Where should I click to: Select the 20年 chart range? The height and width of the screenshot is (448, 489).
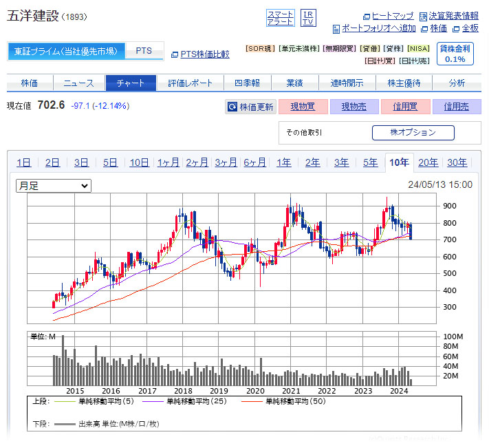click(x=428, y=162)
